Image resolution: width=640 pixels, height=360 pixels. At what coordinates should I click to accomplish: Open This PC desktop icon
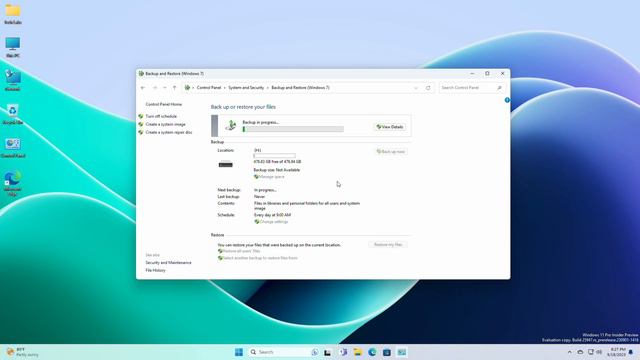(x=13, y=47)
